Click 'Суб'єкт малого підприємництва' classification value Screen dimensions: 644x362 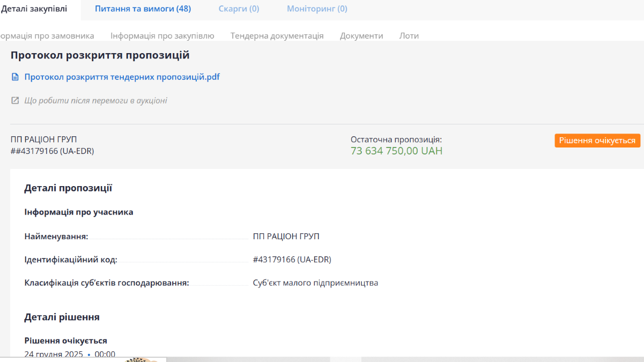pos(315,283)
